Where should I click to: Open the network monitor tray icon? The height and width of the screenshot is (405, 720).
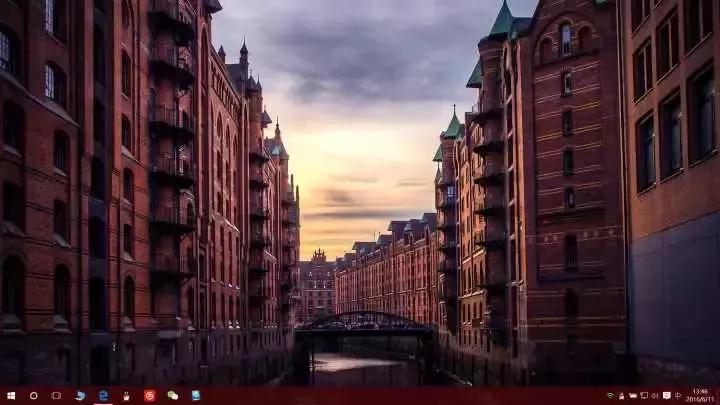644,396
